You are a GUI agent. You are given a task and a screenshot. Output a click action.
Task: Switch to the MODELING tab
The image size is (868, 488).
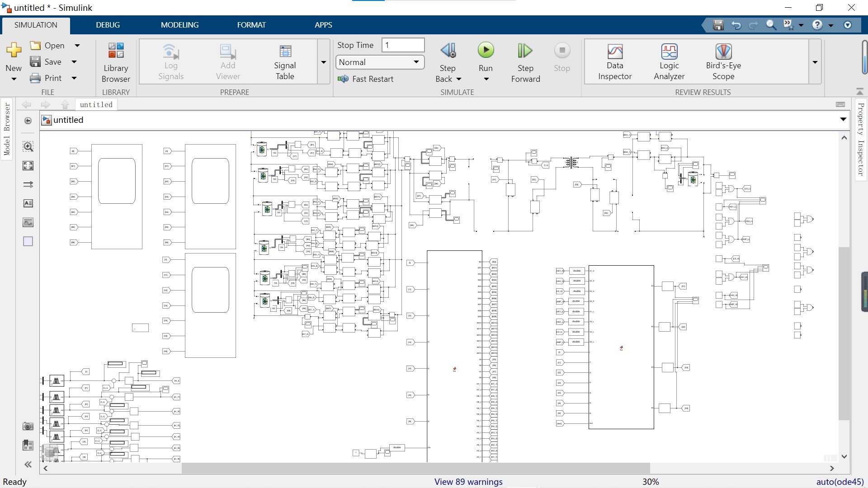[179, 25]
